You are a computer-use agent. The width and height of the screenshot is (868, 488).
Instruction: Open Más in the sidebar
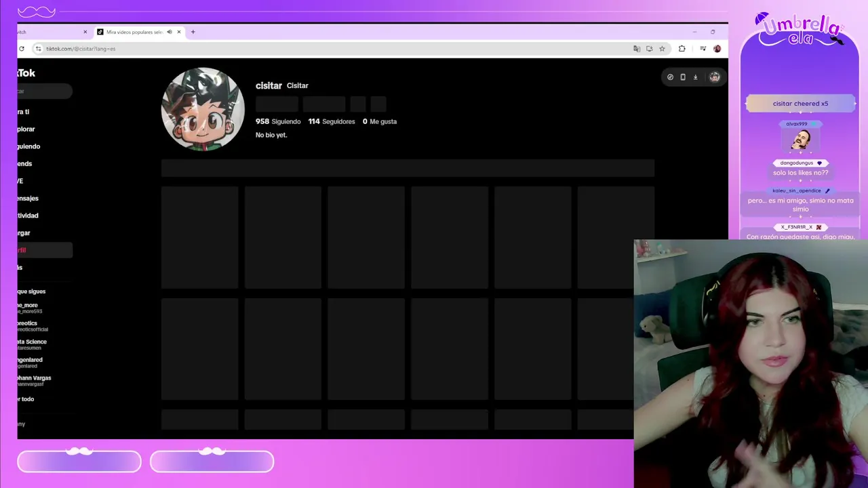pos(20,268)
